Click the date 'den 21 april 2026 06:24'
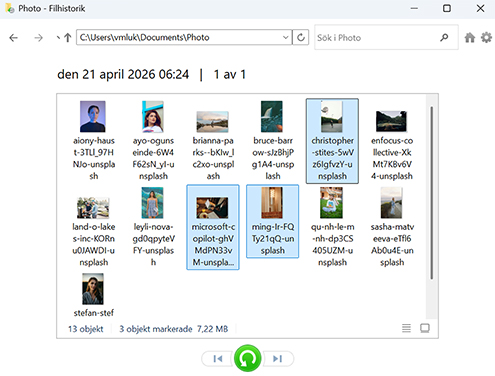Screen dimensions: 495x376 coord(123,74)
